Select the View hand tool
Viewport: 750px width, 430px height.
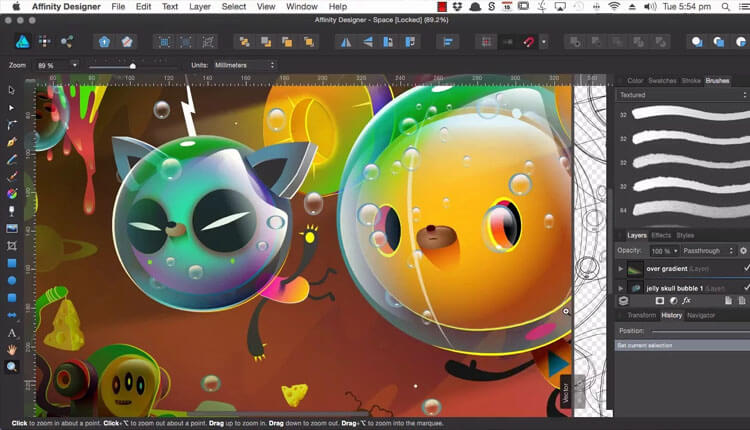pos(11,350)
